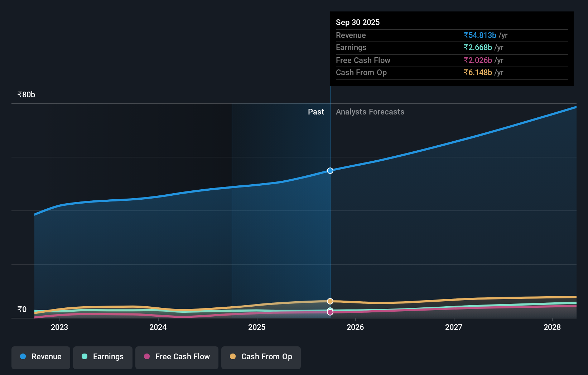The image size is (588, 375).
Task: Expand the Free Cash Flow legend entry
Action: (x=177, y=357)
